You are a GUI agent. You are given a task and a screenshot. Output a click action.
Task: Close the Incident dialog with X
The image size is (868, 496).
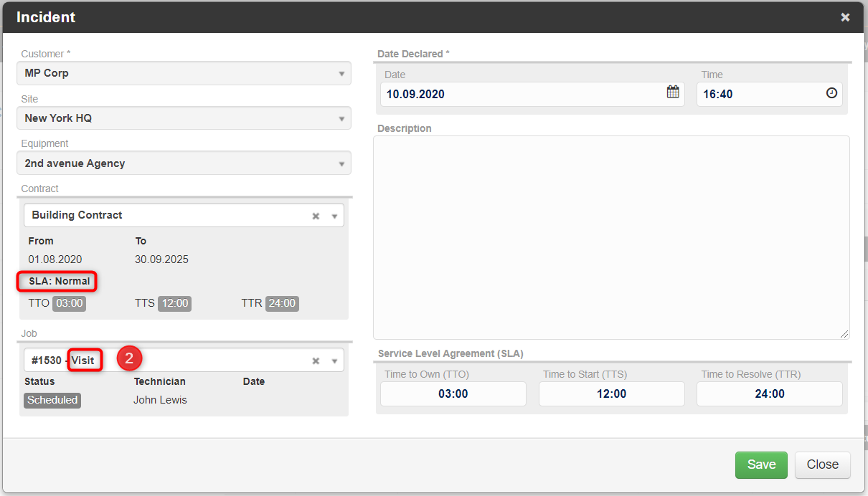tap(845, 17)
